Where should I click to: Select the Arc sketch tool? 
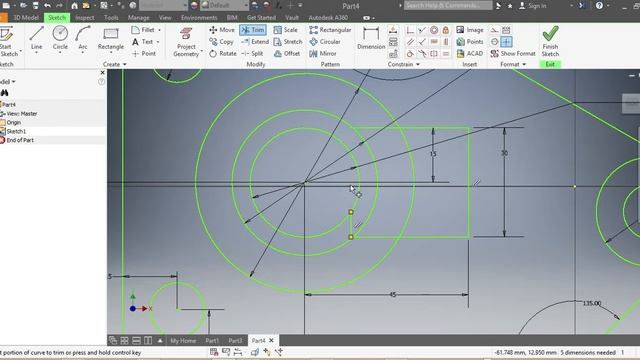[83, 38]
